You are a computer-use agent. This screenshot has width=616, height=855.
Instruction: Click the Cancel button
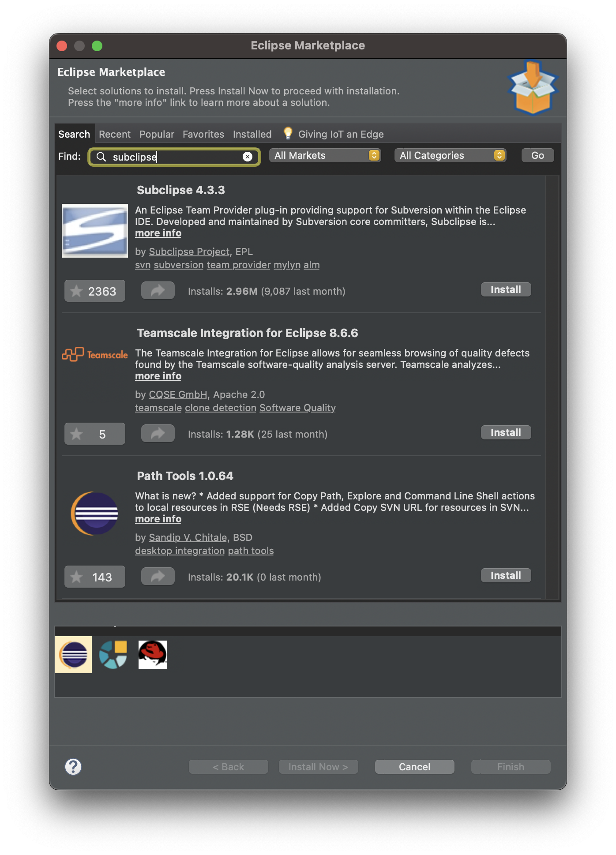pyautogui.click(x=414, y=767)
